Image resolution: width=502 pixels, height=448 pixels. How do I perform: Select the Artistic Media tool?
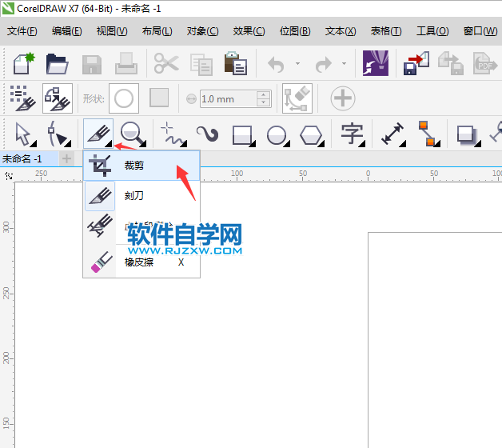click(208, 134)
